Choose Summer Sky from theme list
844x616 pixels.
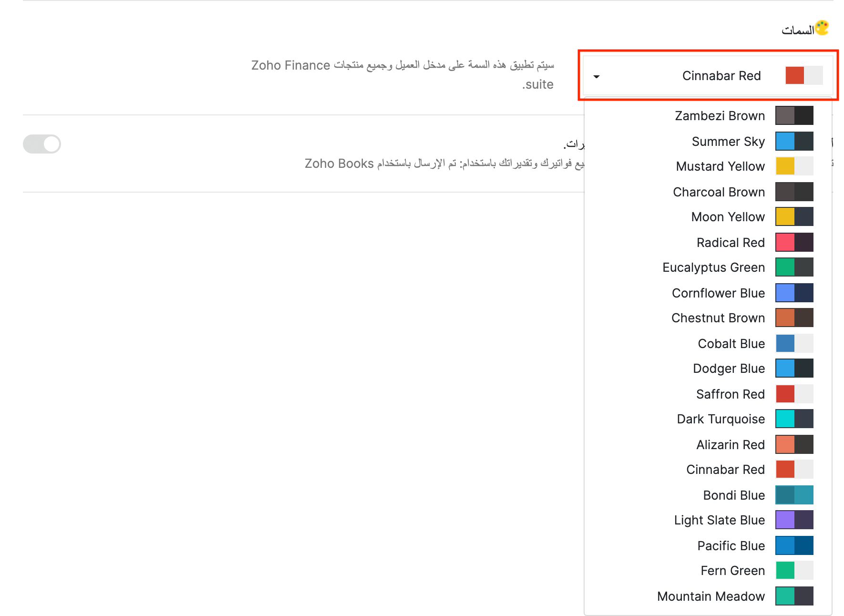728,142
